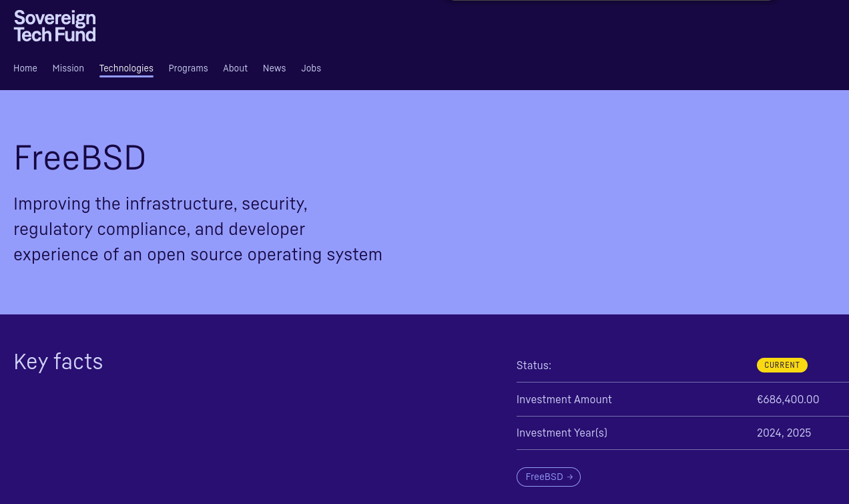Navigate to the Mission page
Viewport: 849px width, 504px height.
67,68
